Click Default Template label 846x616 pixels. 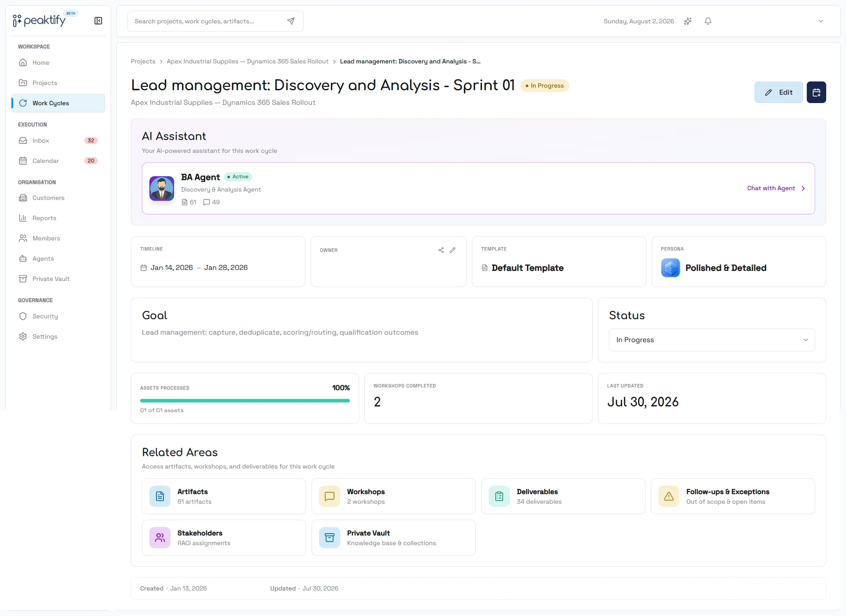coord(527,268)
